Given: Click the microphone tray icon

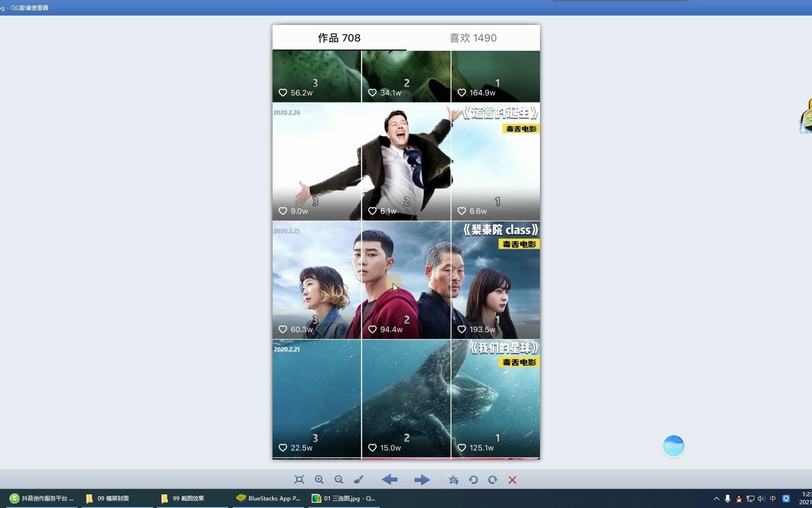Looking at the screenshot, I should tap(727, 499).
